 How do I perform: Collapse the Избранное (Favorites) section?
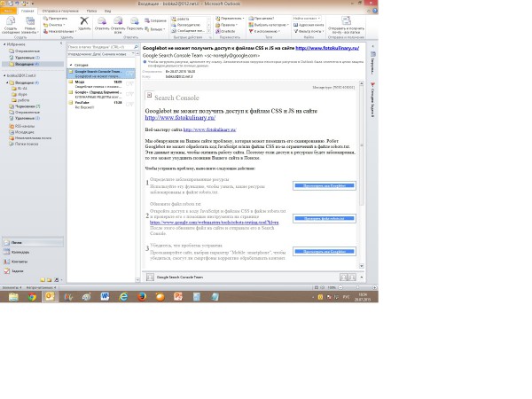(4, 44)
